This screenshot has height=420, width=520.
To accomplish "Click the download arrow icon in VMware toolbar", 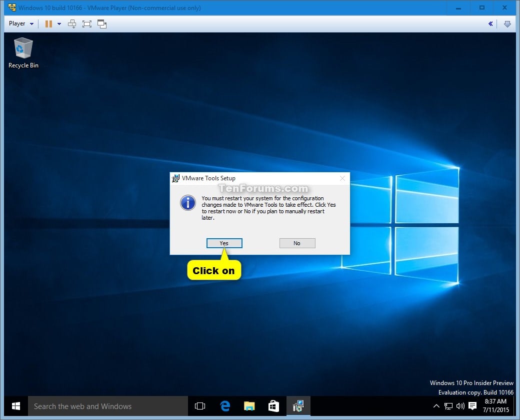I will point(507,24).
